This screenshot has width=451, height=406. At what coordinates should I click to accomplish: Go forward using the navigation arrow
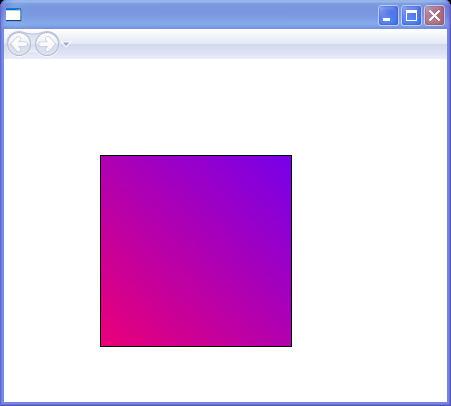(x=47, y=44)
